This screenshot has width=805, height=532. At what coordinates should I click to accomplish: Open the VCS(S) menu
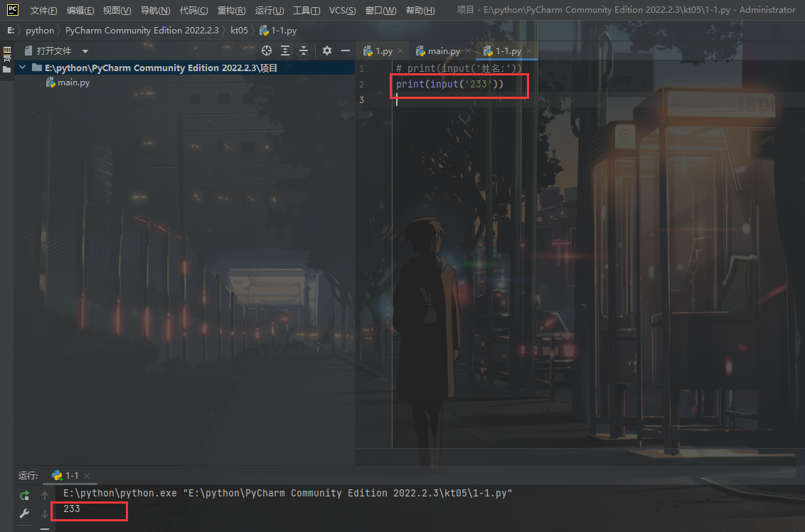click(x=342, y=10)
